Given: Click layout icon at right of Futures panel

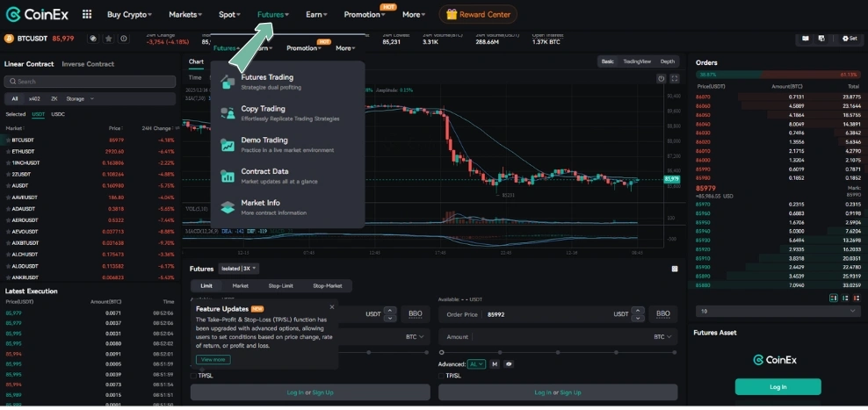Looking at the screenshot, I should (674, 269).
